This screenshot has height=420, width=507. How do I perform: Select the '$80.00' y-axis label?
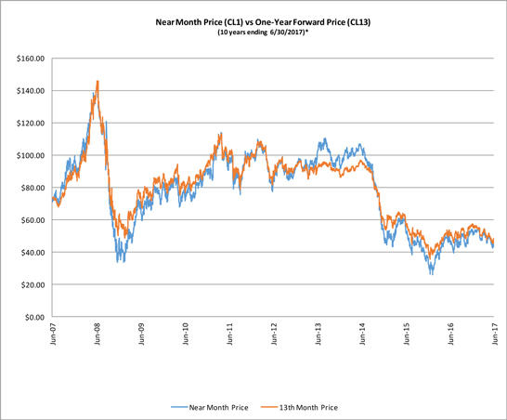pyautogui.click(x=32, y=188)
